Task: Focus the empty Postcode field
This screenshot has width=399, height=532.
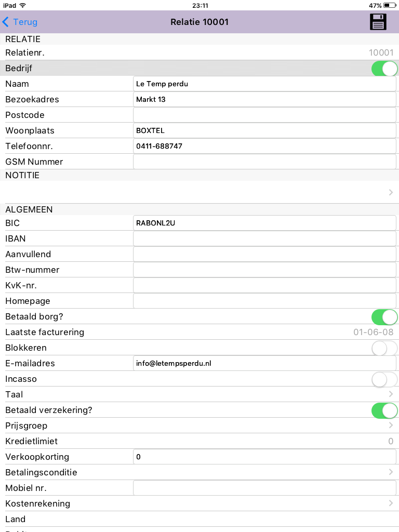Action: coord(264,115)
